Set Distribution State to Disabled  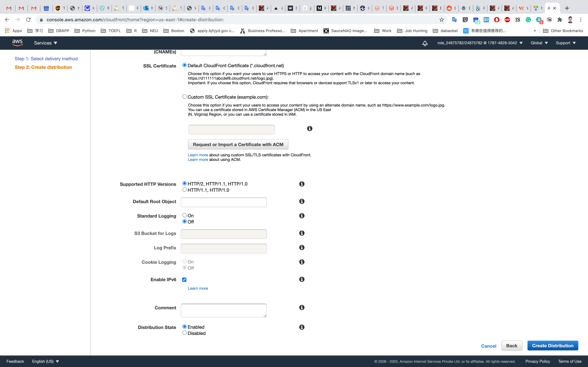(x=184, y=333)
